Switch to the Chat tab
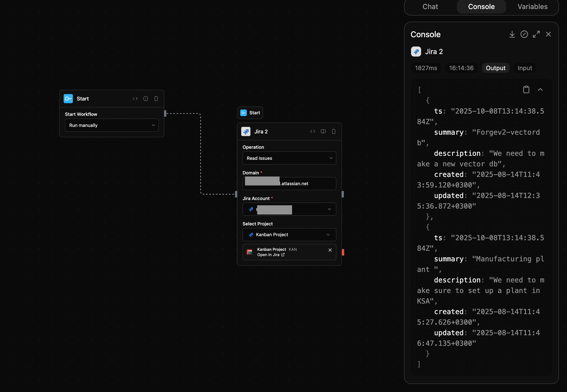 coord(430,7)
